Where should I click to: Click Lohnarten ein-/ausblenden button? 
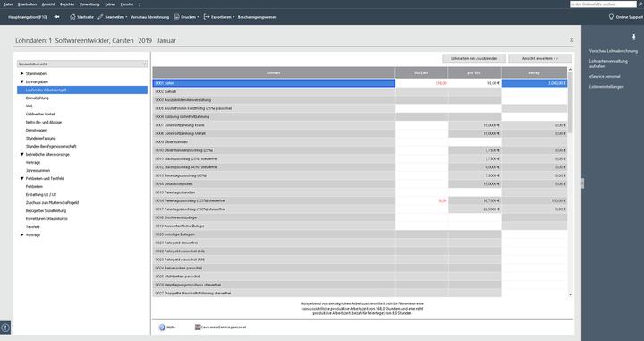pos(474,59)
